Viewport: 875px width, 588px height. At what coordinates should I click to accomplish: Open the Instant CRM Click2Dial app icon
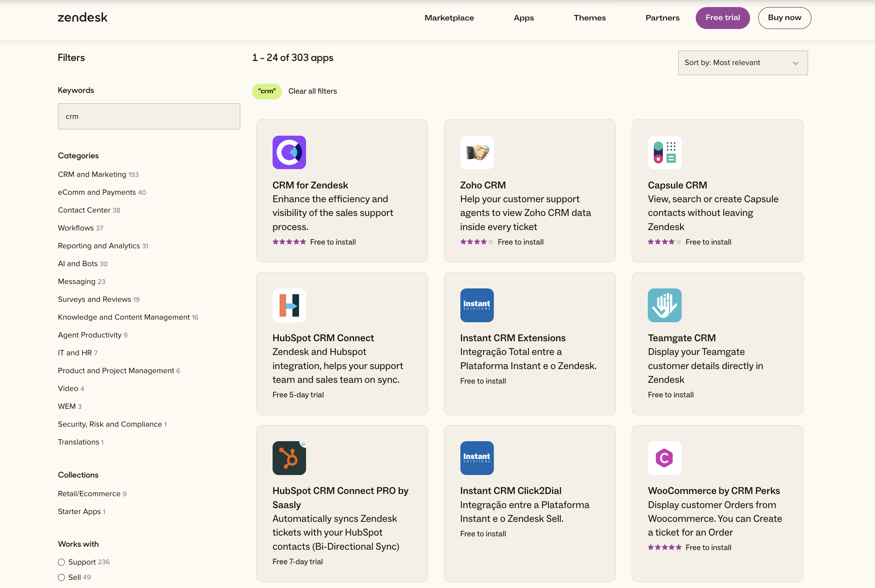pyautogui.click(x=477, y=458)
